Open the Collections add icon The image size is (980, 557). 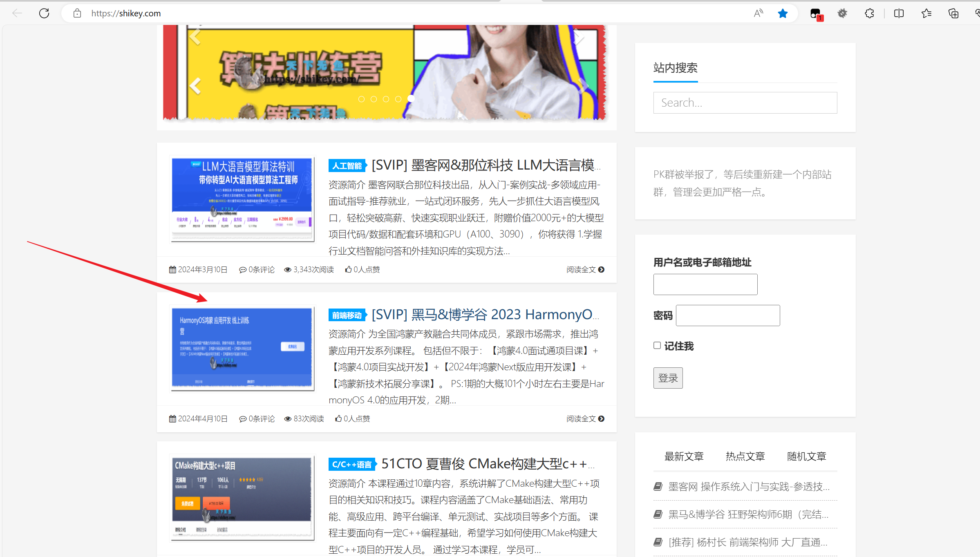[x=953, y=13]
